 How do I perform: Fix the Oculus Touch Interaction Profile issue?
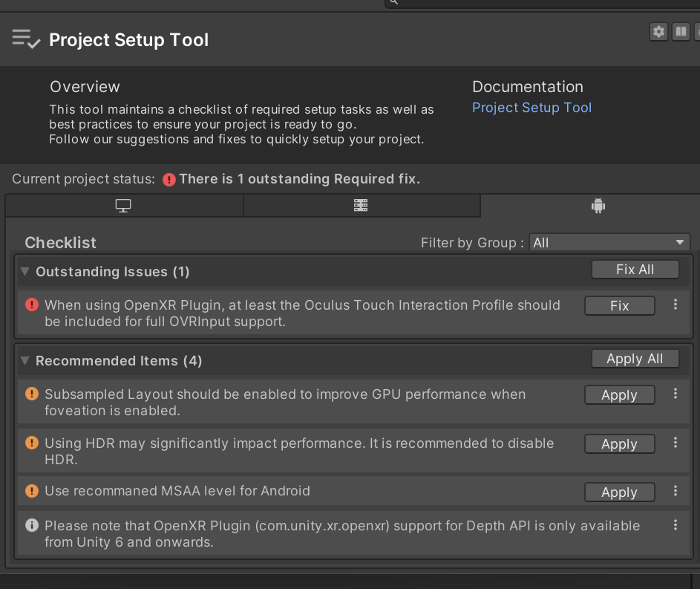(619, 305)
